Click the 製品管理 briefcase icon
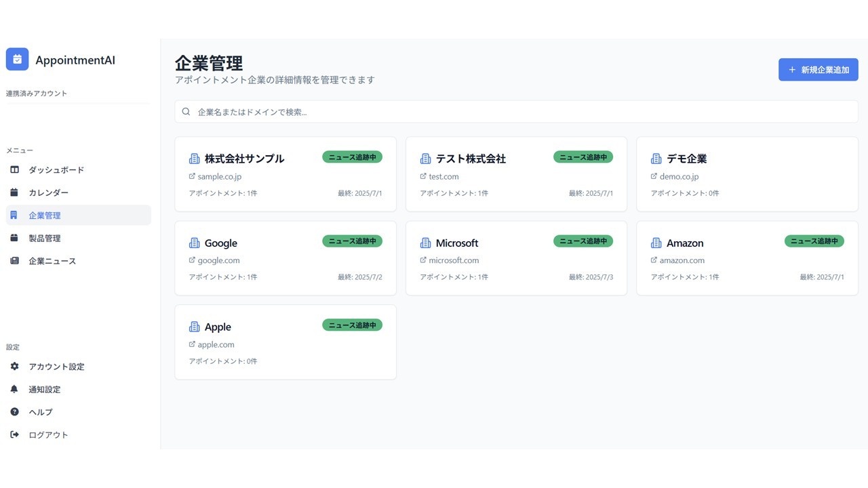868x488 pixels. [x=14, y=238]
